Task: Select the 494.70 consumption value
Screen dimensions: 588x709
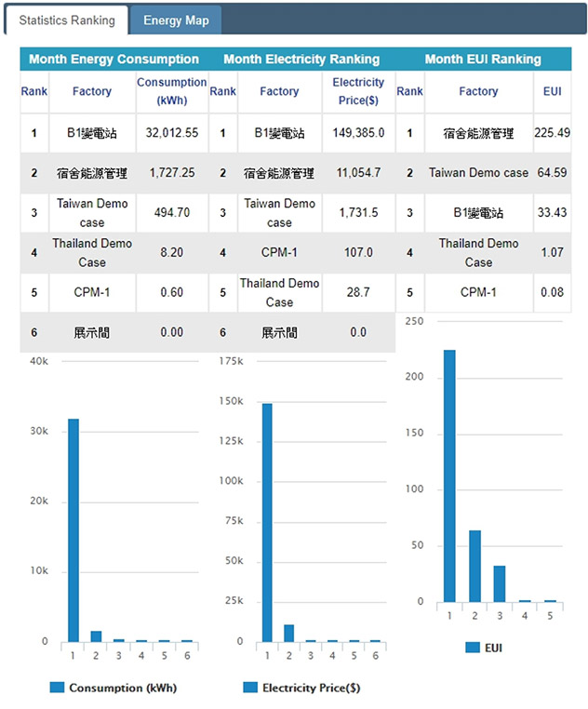Action: point(172,212)
